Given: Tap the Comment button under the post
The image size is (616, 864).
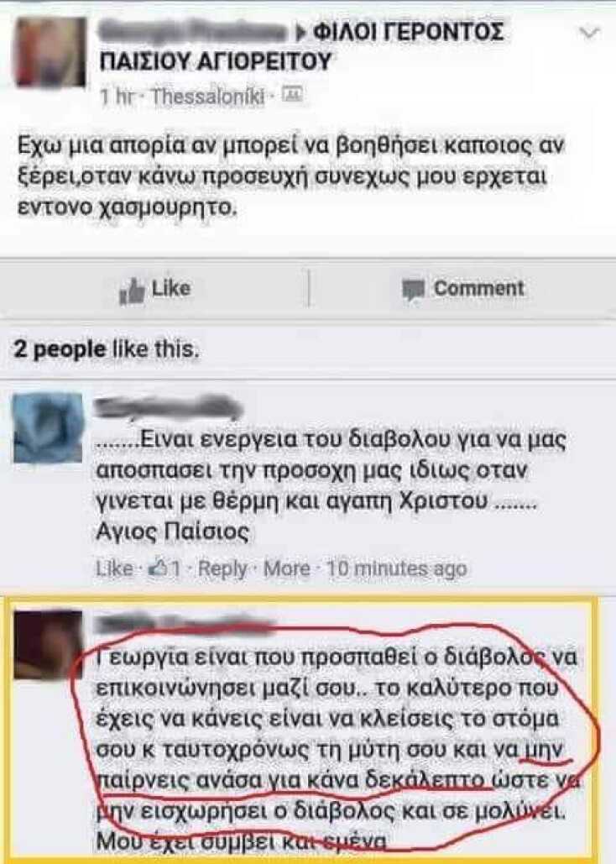Looking at the screenshot, I should [x=462, y=290].
